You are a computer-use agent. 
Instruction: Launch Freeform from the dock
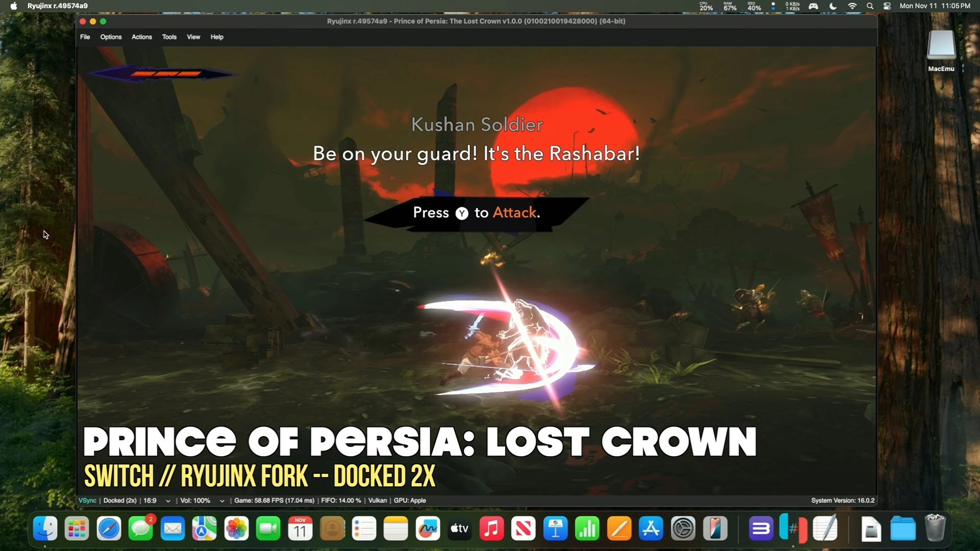click(x=428, y=529)
